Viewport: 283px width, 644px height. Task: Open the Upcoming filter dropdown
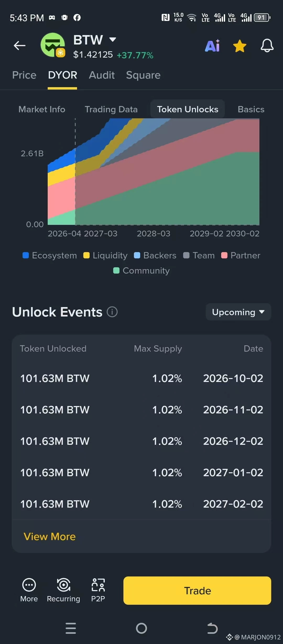[238, 312]
